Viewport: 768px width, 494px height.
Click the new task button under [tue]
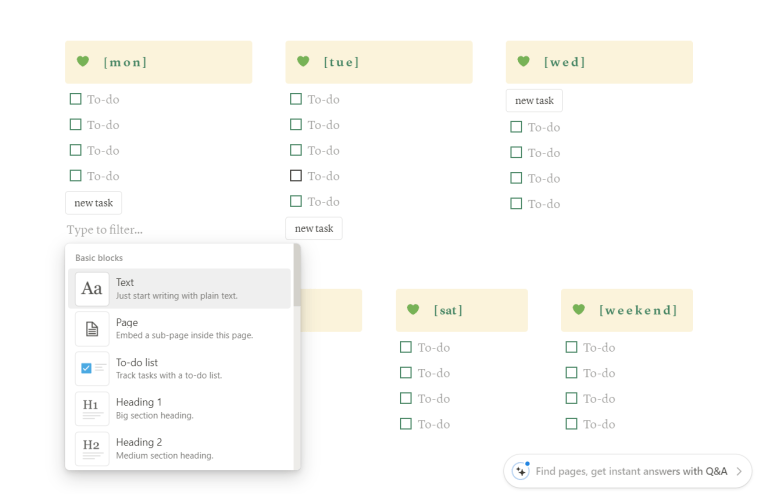[313, 229]
